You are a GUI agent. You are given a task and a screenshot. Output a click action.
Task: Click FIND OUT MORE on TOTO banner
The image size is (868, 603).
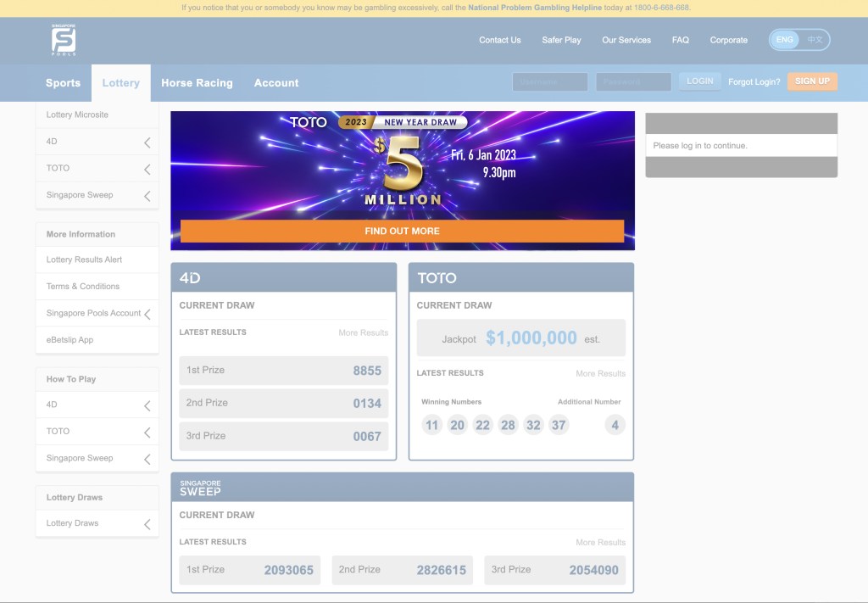tap(402, 231)
